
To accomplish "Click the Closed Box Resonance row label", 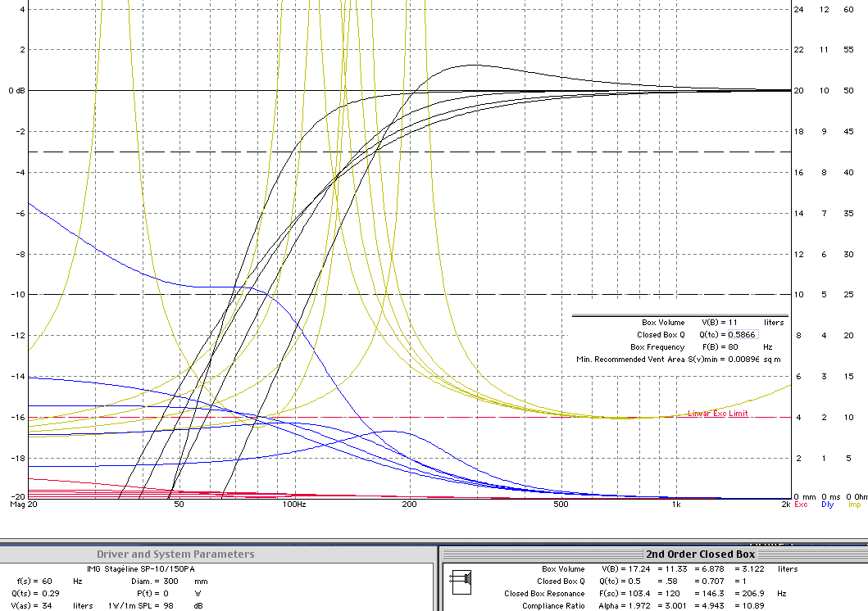I will (544, 593).
